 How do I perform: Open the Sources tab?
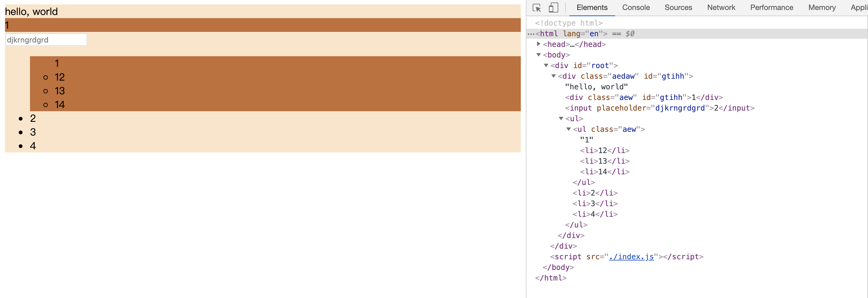click(x=678, y=8)
